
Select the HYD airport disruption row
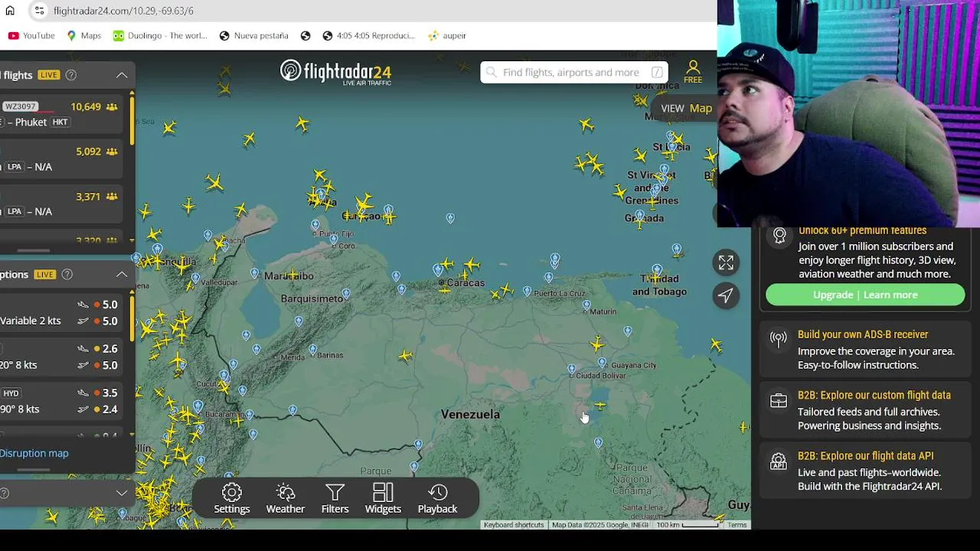(x=61, y=401)
